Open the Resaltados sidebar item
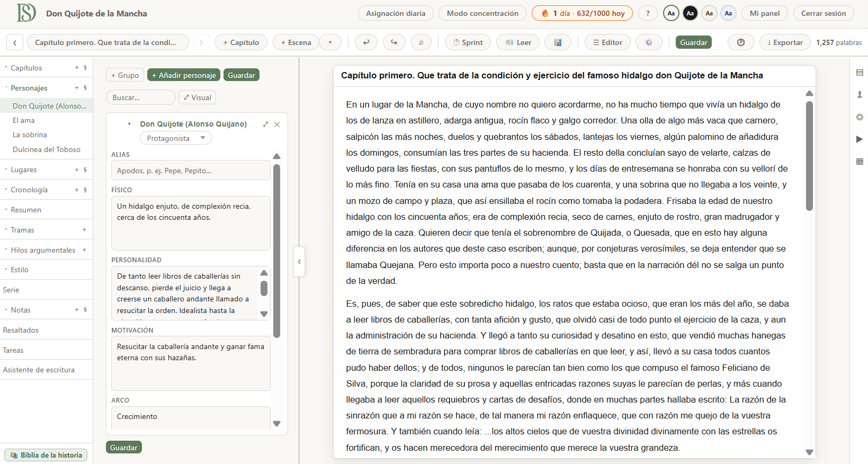 pos(46,330)
